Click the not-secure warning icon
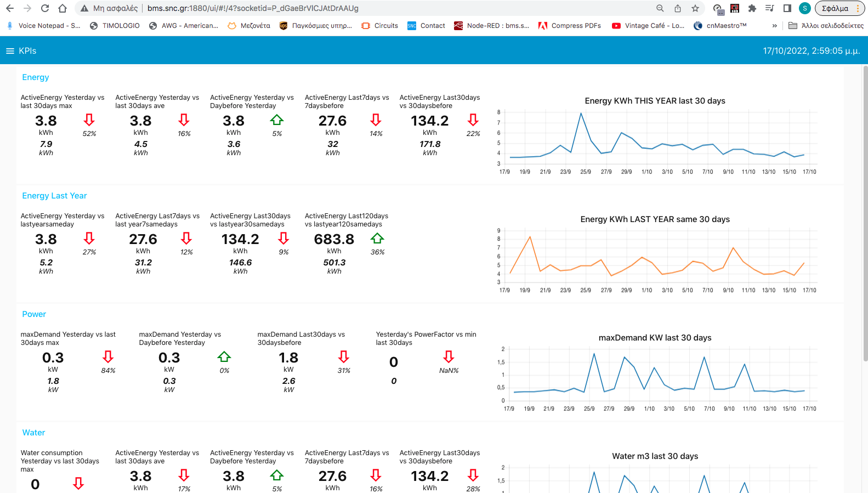 click(x=84, y=8)
